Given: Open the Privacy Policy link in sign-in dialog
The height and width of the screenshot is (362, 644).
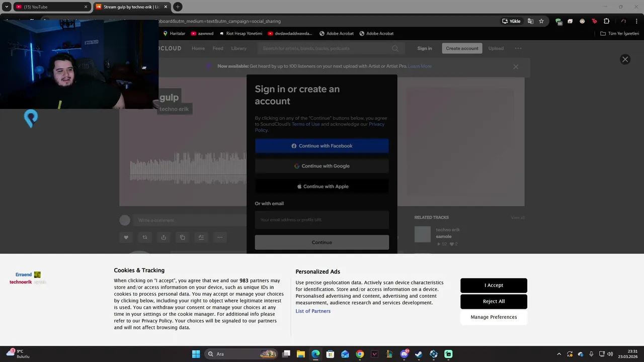Looking at the screenshot, I should (376, 124).
